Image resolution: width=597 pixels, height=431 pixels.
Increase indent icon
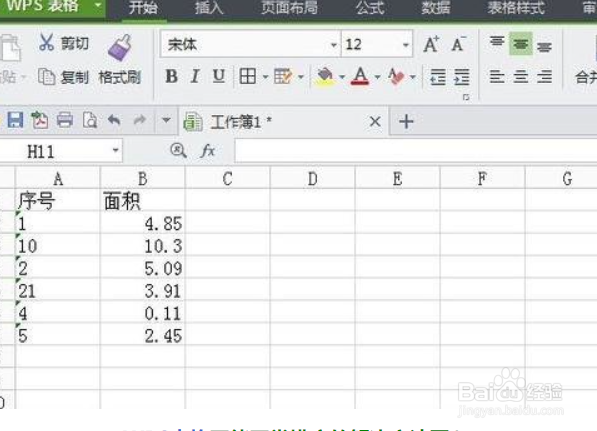click(461, 77)
